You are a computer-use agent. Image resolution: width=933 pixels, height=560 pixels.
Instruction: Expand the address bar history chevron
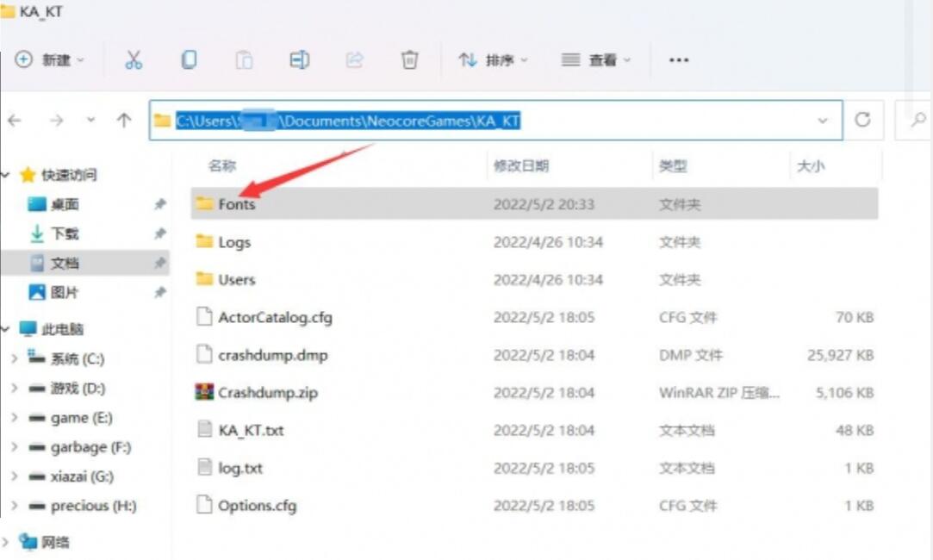(823, 121)
